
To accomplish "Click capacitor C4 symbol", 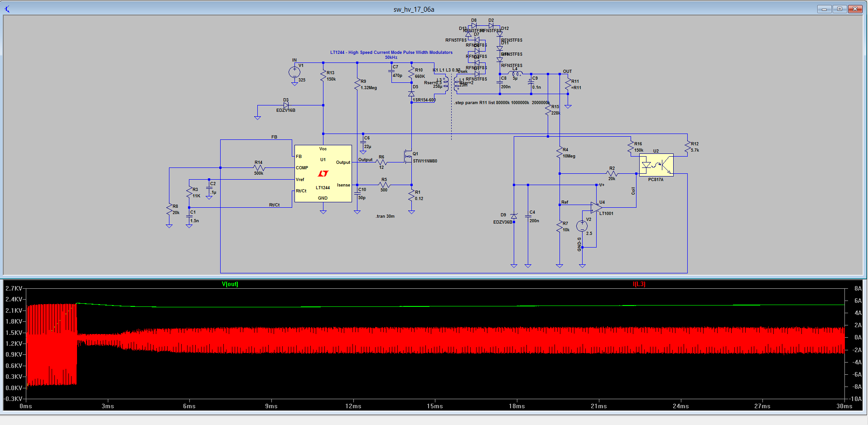I will pyautogui.click(x=528, y=216).
